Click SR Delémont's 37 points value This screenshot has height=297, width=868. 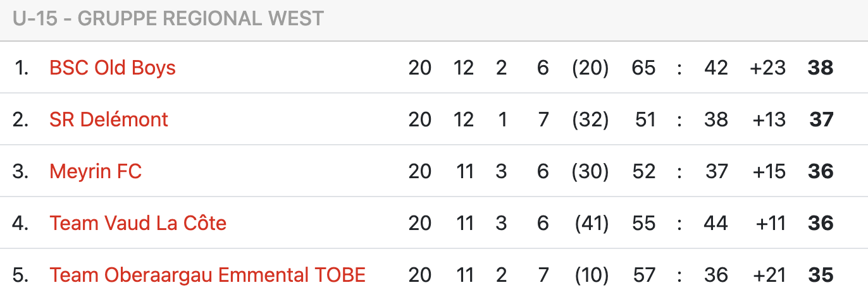821,119
